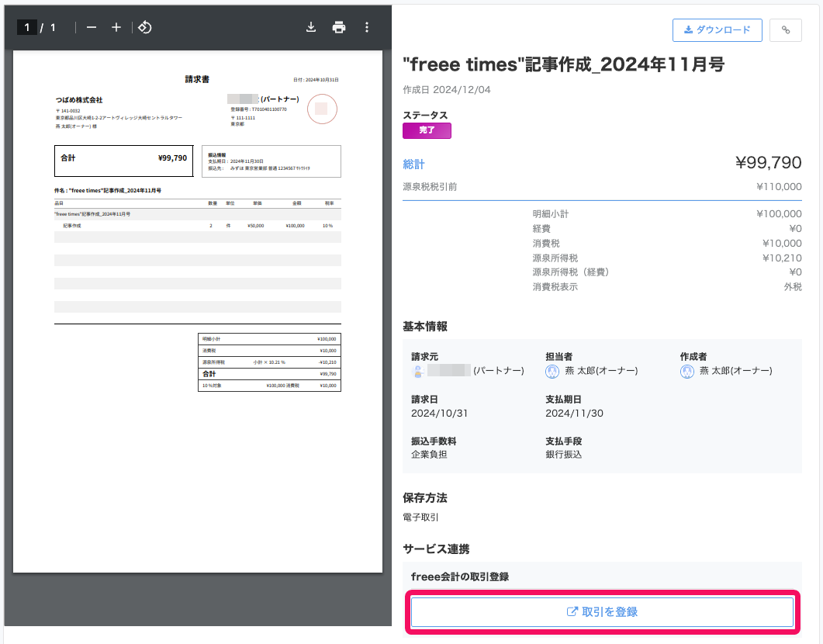823x644 pixels.
Task: Copy link with chain icon button
Action: point(785,30)
